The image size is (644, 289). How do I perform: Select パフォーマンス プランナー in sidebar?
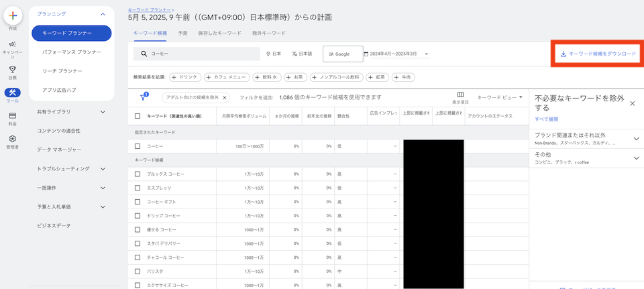(x=72, y=52)
